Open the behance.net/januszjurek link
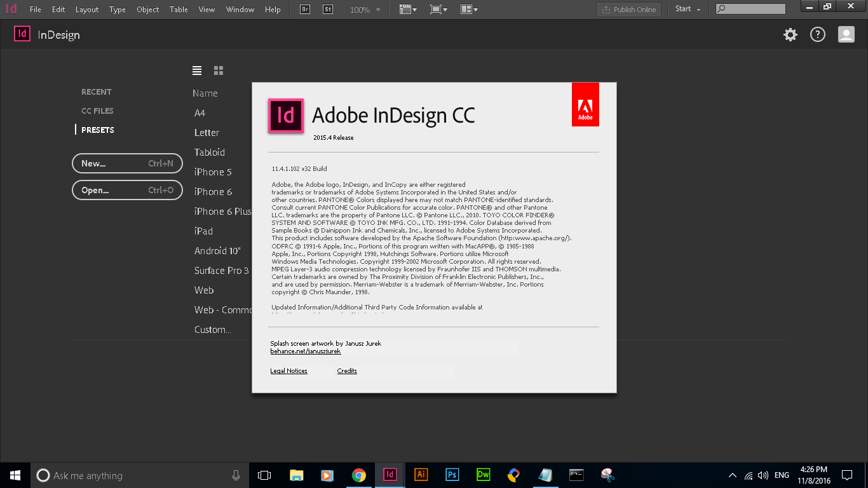Screen dimensions: 868x488 [x=306, y=351]
